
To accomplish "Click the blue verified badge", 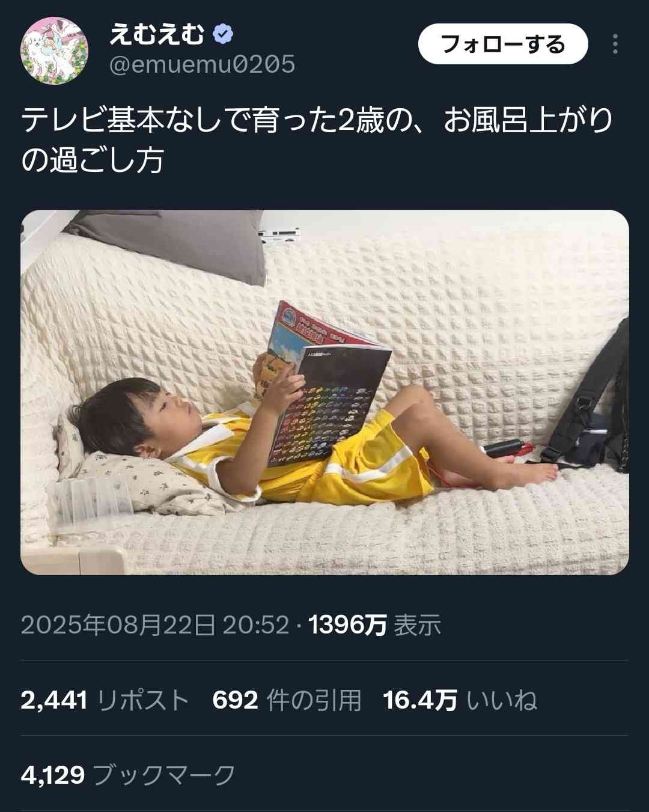I will pyautogui.click(x=223, y=34).
